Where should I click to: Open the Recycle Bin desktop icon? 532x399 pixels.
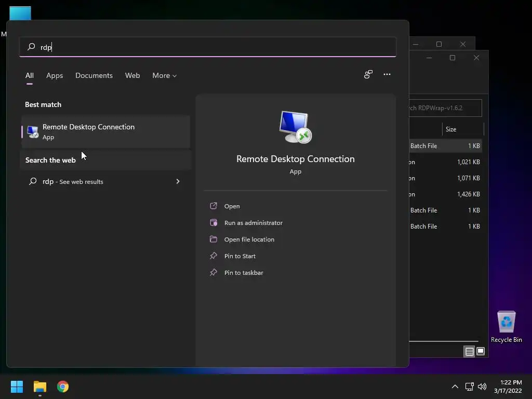click(x=506, y=327)
